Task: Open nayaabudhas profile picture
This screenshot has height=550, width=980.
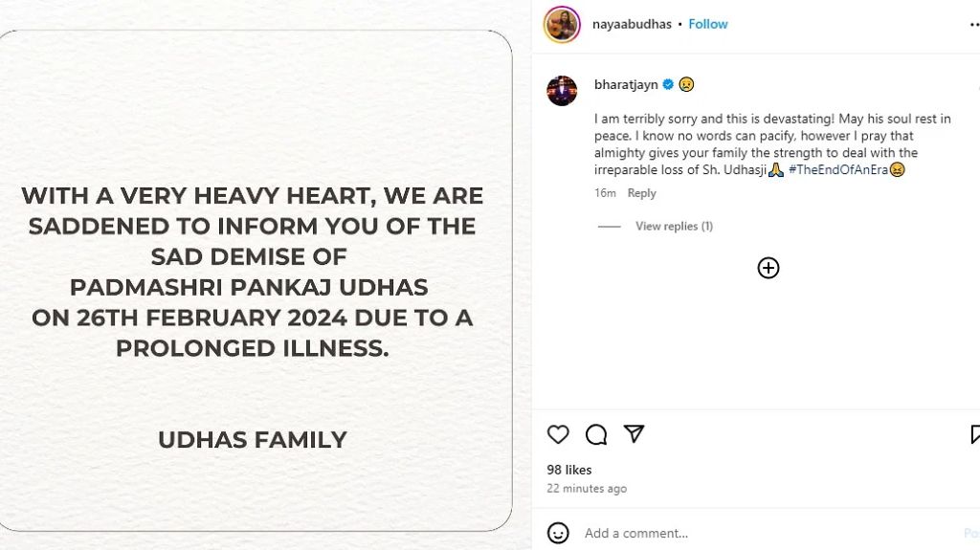Action: [562, 24]
